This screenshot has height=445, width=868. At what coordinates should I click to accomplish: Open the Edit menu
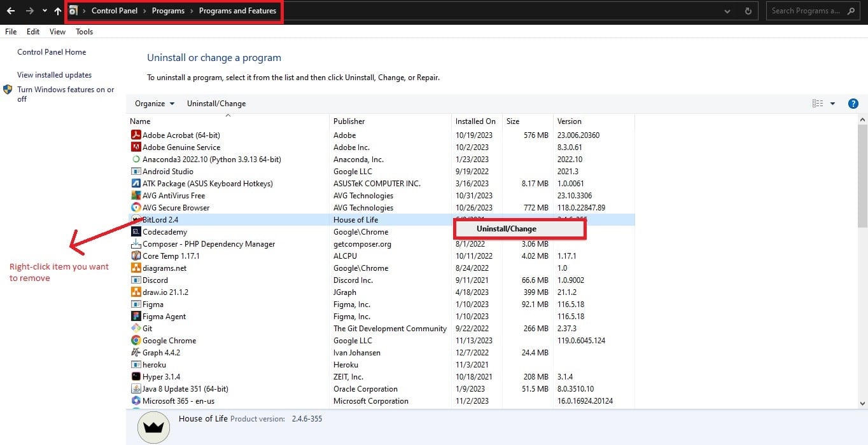pos(33,31)
